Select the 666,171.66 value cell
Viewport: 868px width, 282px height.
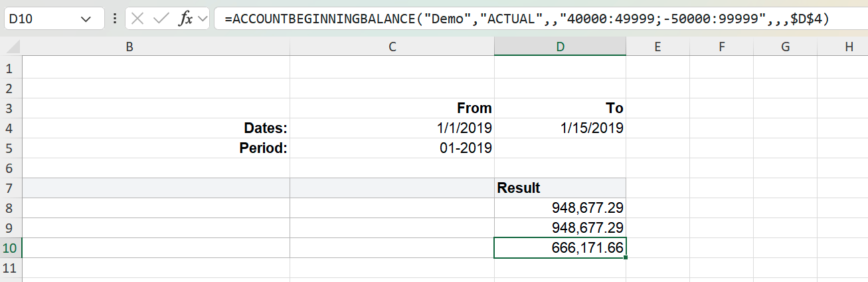point(560,248)
